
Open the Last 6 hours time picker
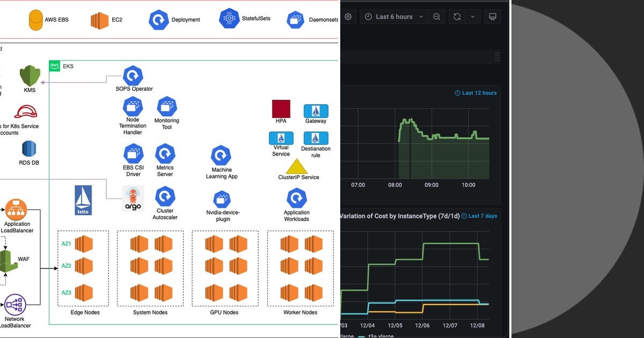tap(394, 17)
